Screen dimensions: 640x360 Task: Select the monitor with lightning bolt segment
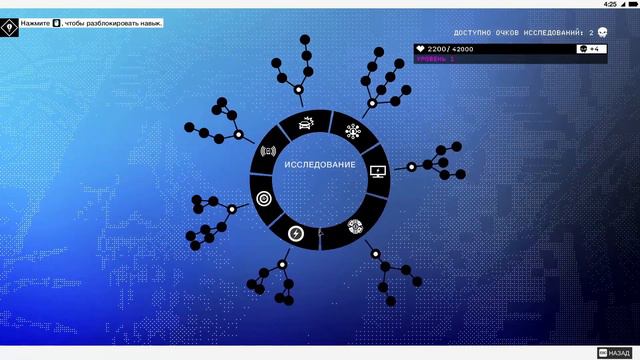pos(378,171)
